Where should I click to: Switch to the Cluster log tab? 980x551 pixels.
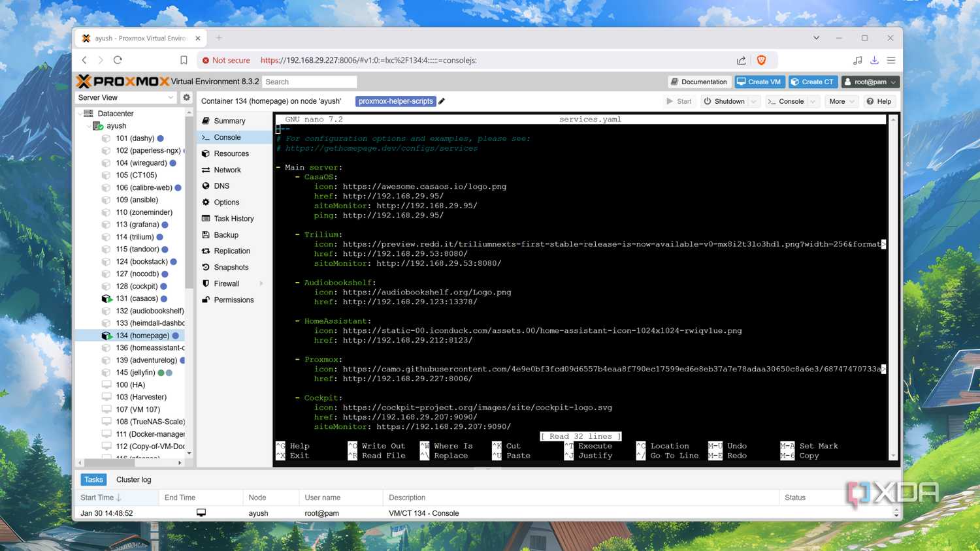pos(133,479)
